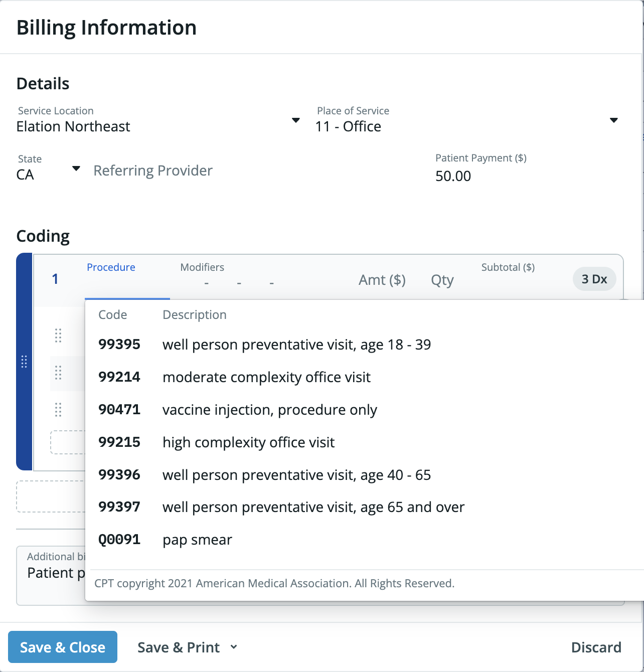
Task: Click the Procedure column label
Action: click(x=111, y=267)
